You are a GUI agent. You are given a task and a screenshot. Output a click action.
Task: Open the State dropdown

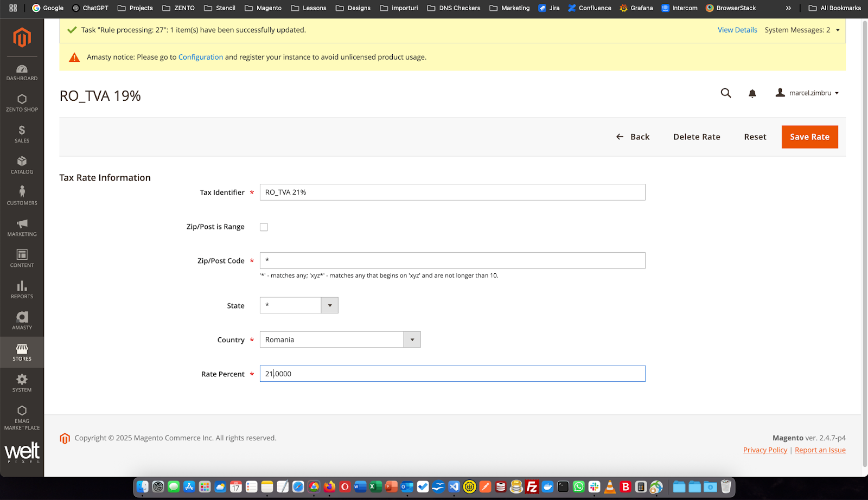coord(299,305)
